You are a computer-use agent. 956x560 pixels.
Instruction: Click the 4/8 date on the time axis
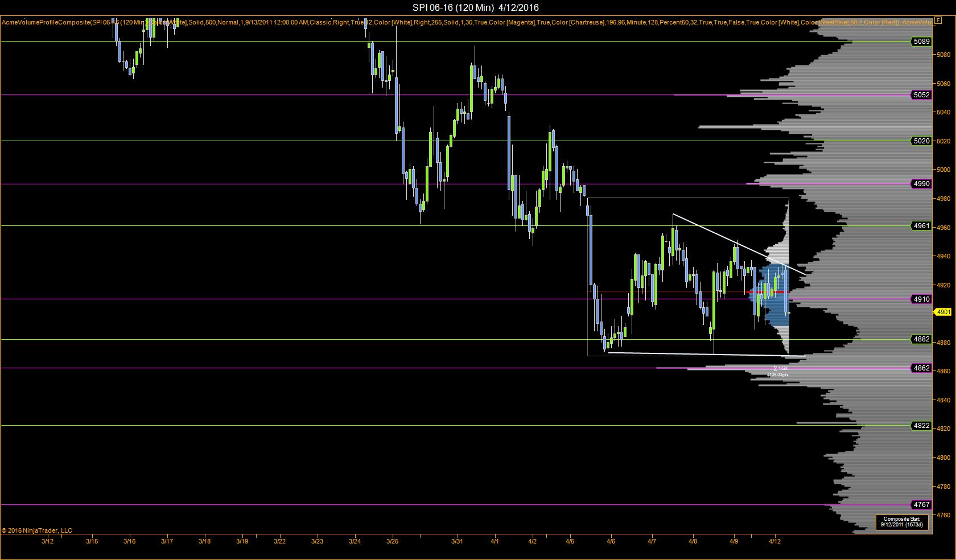pos(693,541)
